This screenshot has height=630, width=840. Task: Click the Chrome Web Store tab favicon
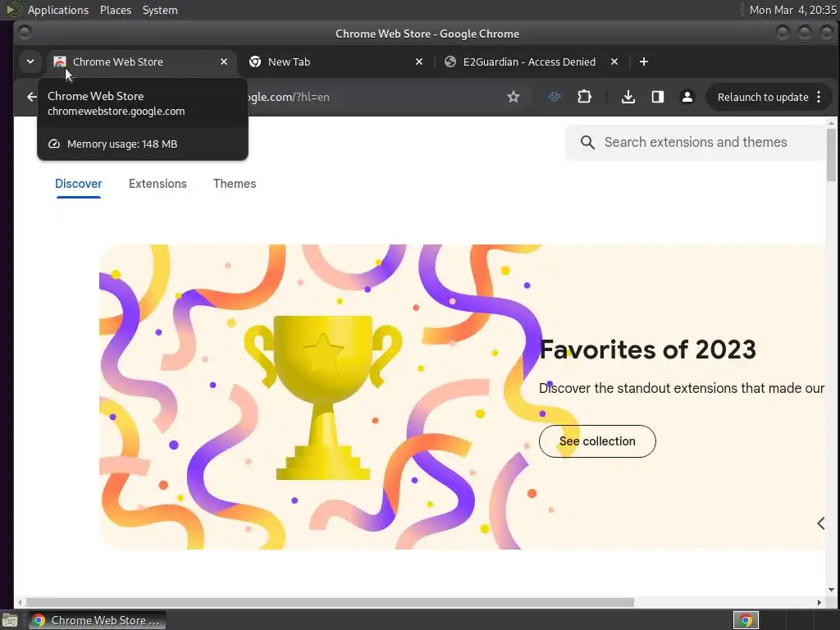click(59, 62)
